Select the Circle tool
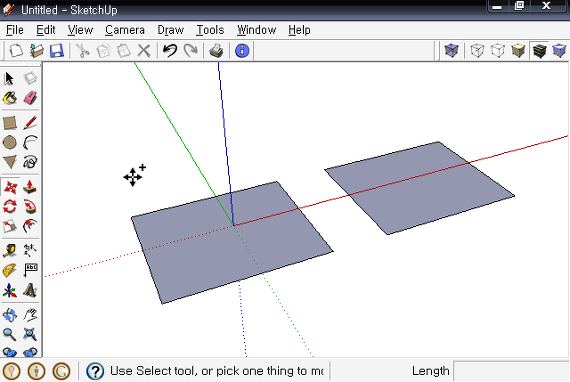The image size is (570, 382). click(x=10, y=142)
